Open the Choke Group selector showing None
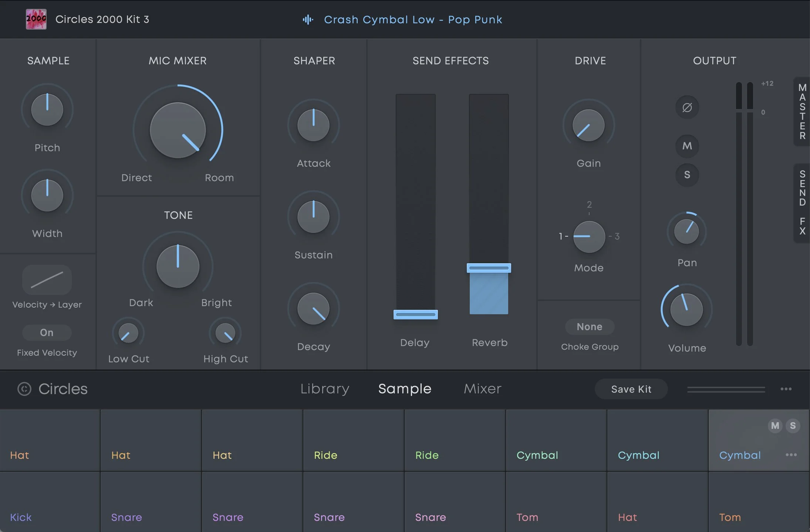The image size is (810, 532). pyautogui.click(x=589, y=327)
